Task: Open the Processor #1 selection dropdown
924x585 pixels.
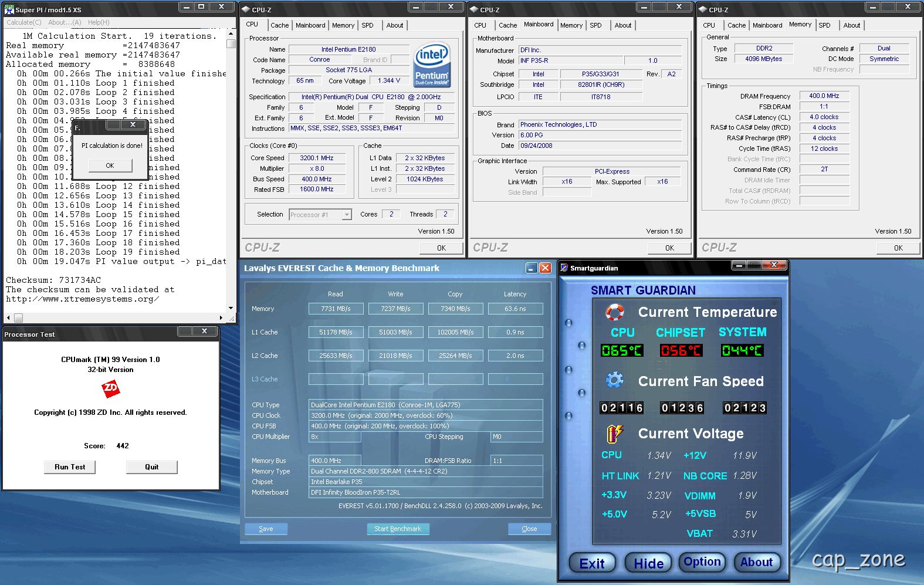Action: (x=347, y=215)
